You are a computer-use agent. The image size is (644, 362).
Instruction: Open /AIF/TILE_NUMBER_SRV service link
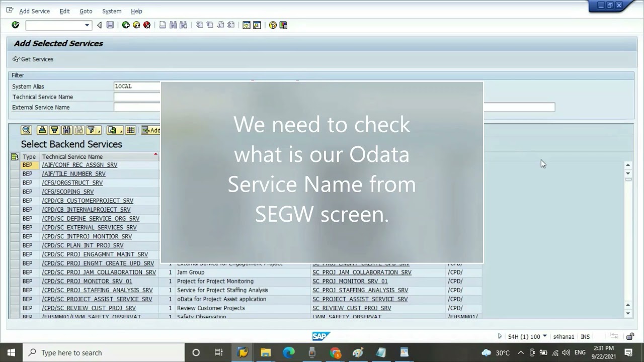click(x=73, y=174)
